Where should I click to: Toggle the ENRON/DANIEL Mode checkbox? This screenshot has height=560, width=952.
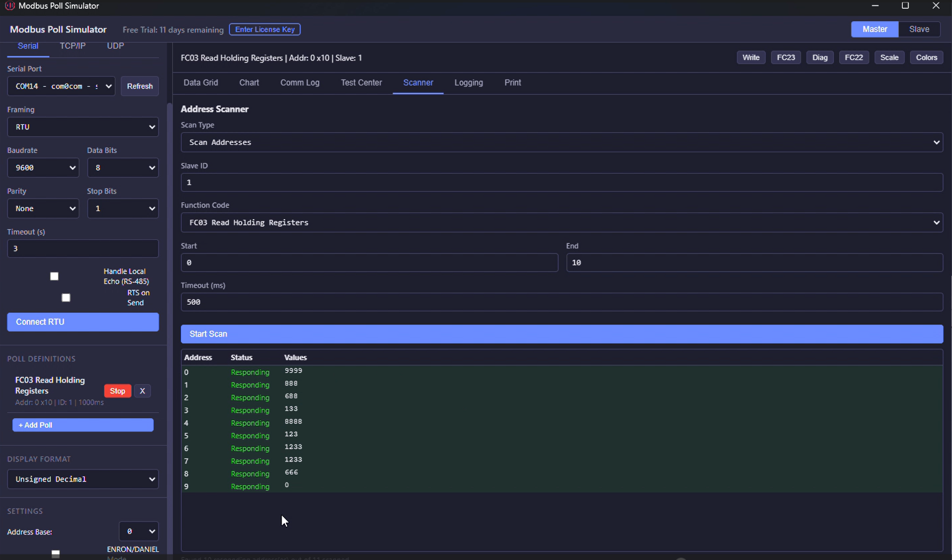coord(55,553)
